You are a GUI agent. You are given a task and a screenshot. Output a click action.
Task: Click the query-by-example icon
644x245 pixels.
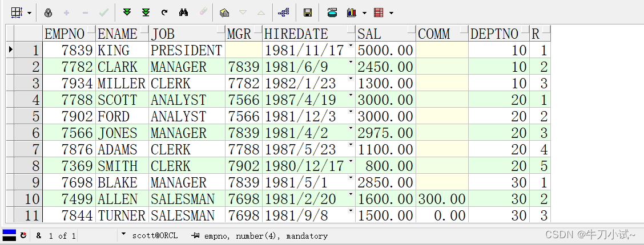[224, 13]
